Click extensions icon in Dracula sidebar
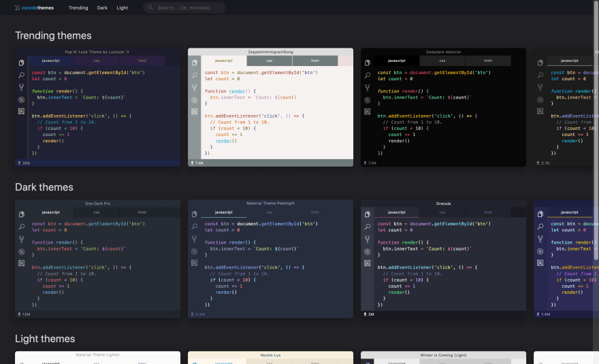 coord(368,263)
